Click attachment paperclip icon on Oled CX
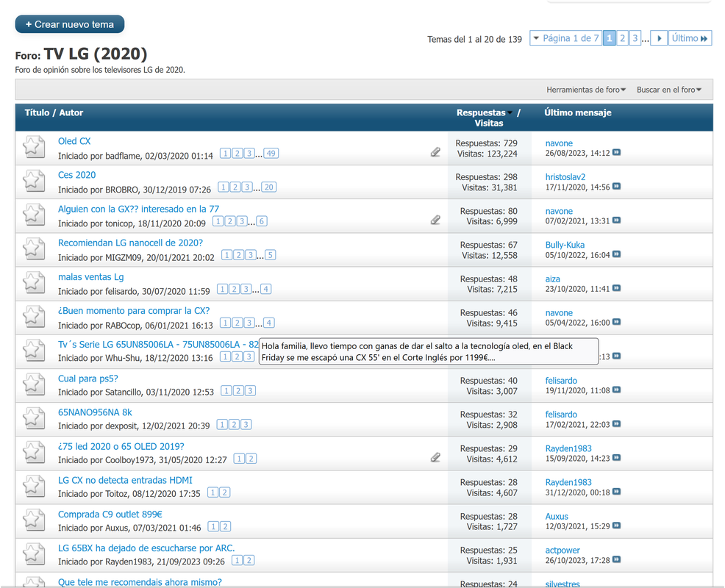 (435, 152)
